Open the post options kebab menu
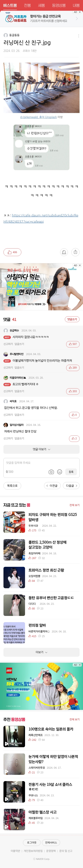The image size is (83, 868). [x=79, y=36]
